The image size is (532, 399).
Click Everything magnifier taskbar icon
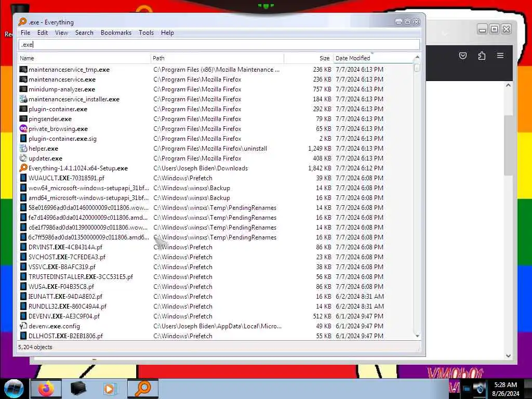[143, 389]
